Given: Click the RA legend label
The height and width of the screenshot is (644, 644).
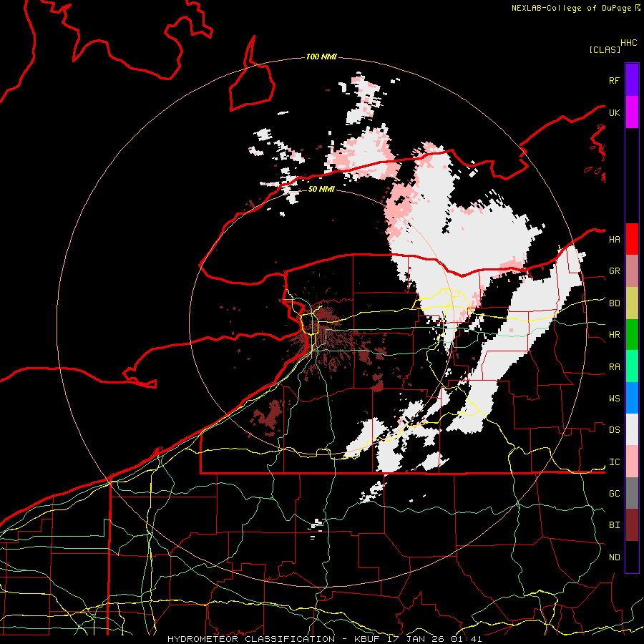Looking at the screenshot, I should [x=615, y=367].
